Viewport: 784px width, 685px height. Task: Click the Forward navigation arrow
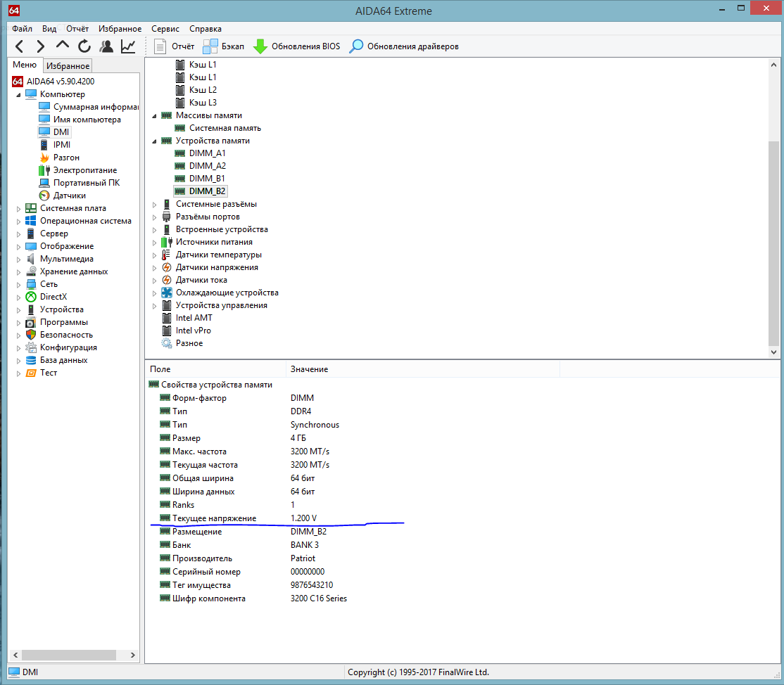click(41, 46)
